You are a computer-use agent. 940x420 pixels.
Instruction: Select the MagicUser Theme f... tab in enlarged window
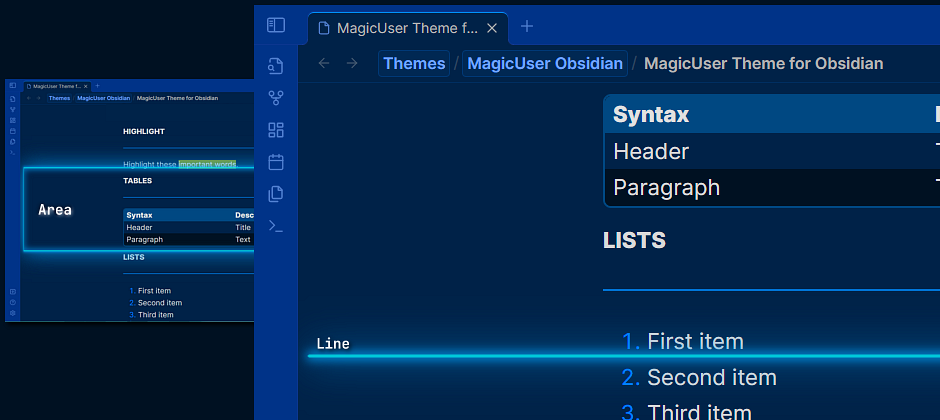tap(408, 28)
